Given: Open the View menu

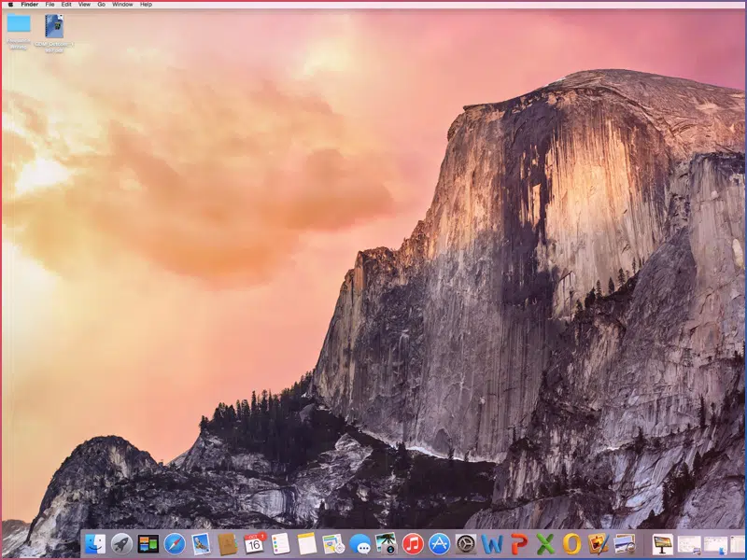Looking at the screenshot, I should point(84,5).
